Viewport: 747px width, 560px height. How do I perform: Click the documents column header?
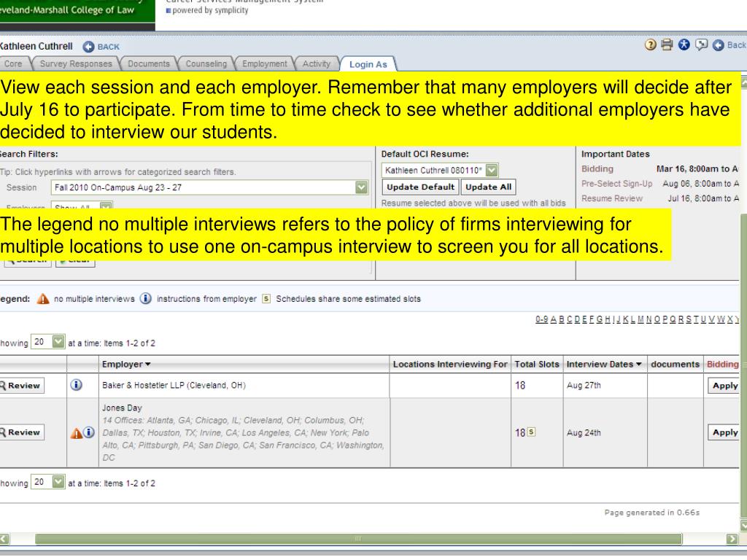pos(675,365)
